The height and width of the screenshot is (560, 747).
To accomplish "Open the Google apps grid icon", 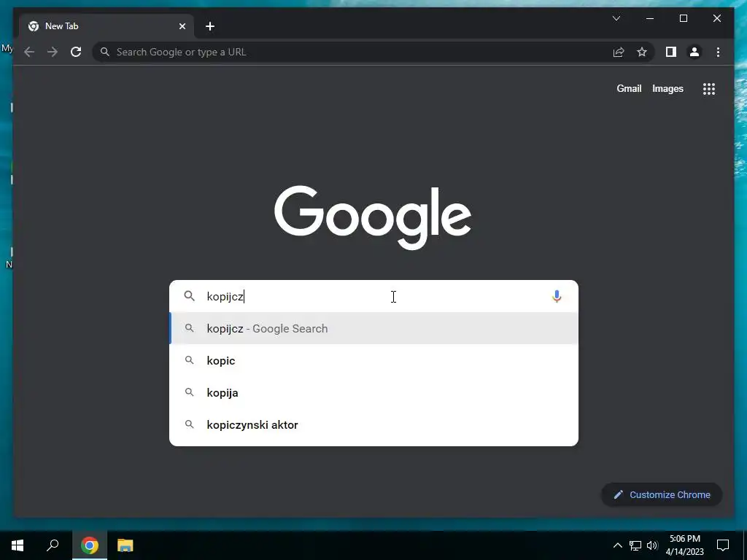I will point(709,88).
